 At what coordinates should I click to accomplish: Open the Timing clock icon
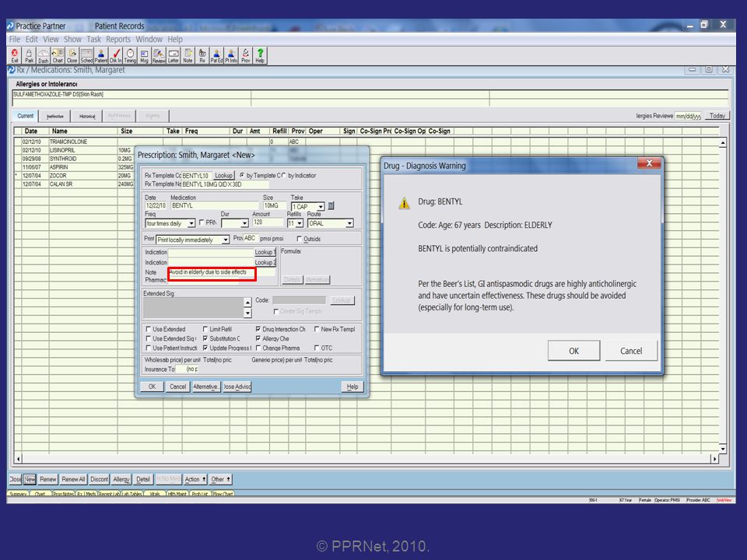pos(130,55)
